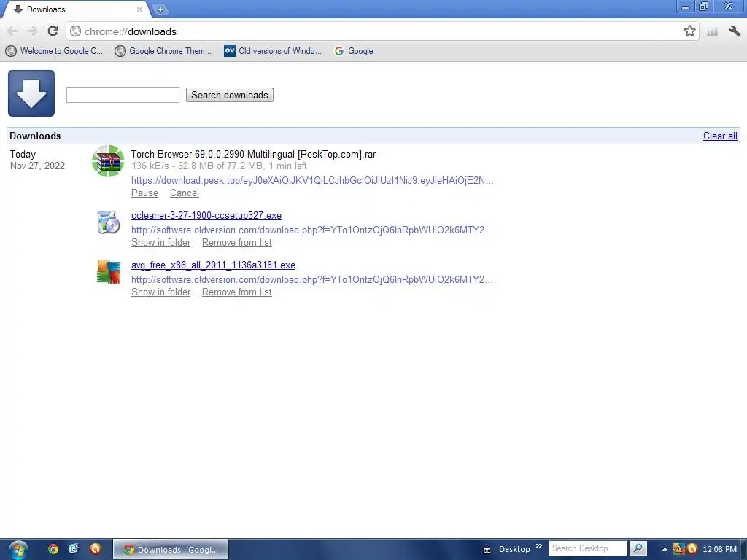Pause the Torch Browser download
Screen dimensions: 747x560
pos(145,192)
